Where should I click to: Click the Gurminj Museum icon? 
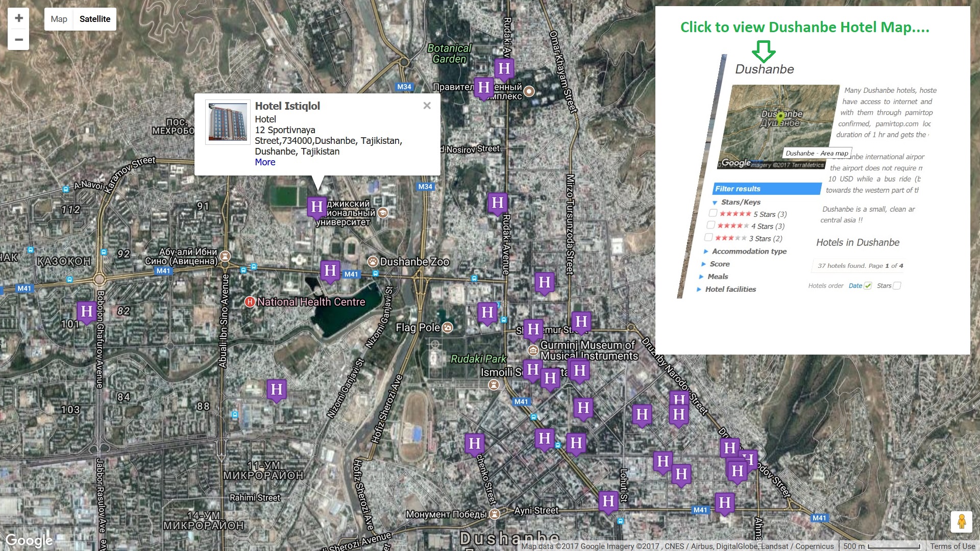(x=533, y=350)
